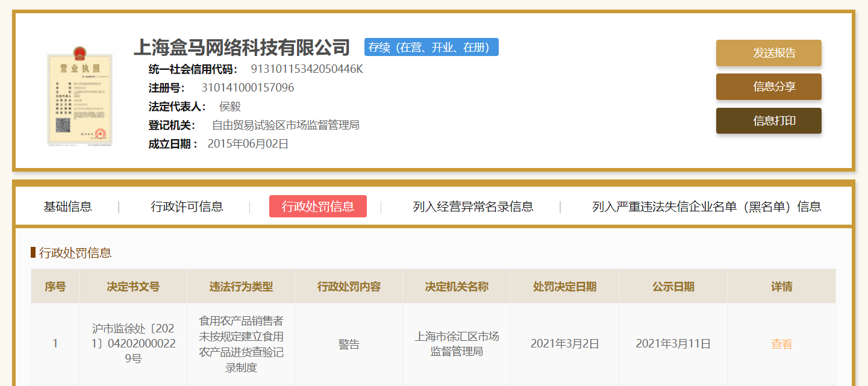Click the 决定书文号 column header
This screenshot has height=386, width=868.
point(133,287)
